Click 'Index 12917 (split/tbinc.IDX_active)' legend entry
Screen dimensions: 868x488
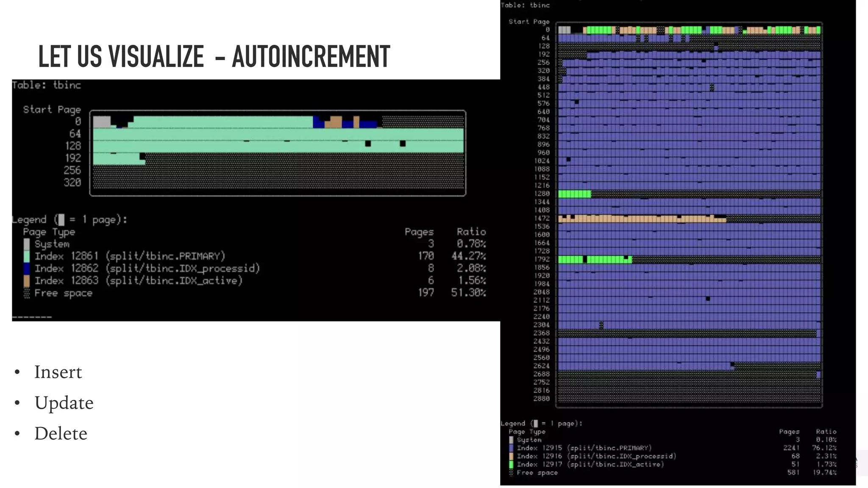pyautogui.click(x=590, y=464)
